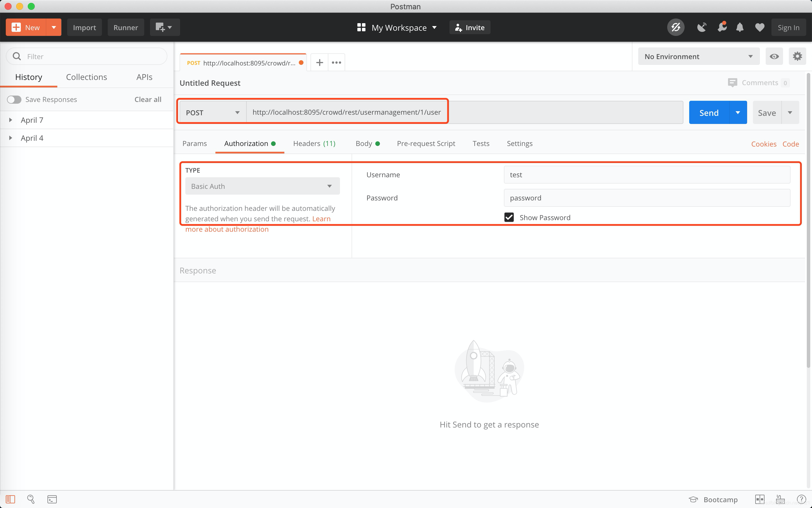Open Learn more about authorization link
Screen dimensions: 812x508
(x=227, y=229)
